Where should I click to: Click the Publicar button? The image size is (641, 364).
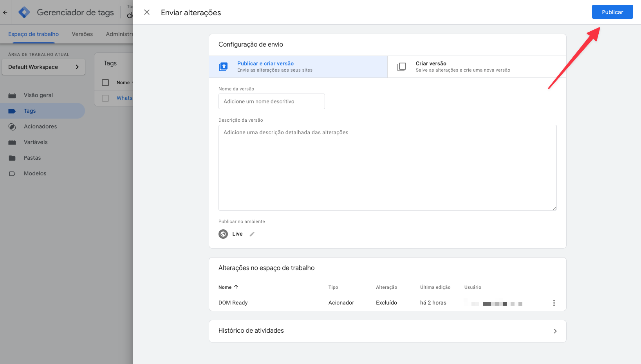[x=612, y=12]
